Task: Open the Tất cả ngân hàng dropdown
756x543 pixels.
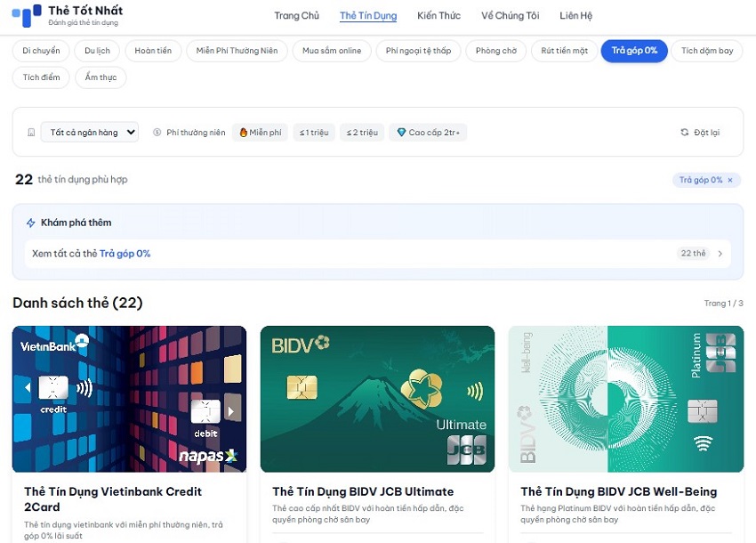Action: coord(92,133)
